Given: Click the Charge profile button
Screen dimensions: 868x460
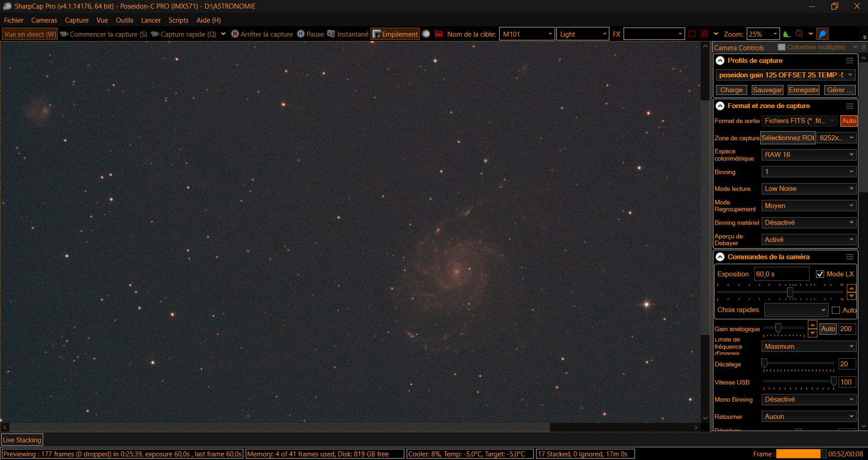Looking at the screenshot, I should click(731, 90).
